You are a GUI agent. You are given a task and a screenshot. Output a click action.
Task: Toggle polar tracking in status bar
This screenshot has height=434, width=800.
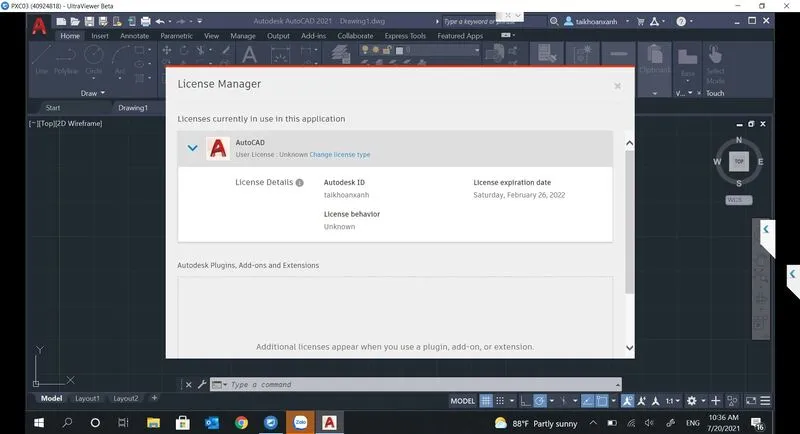click(540, 401)
